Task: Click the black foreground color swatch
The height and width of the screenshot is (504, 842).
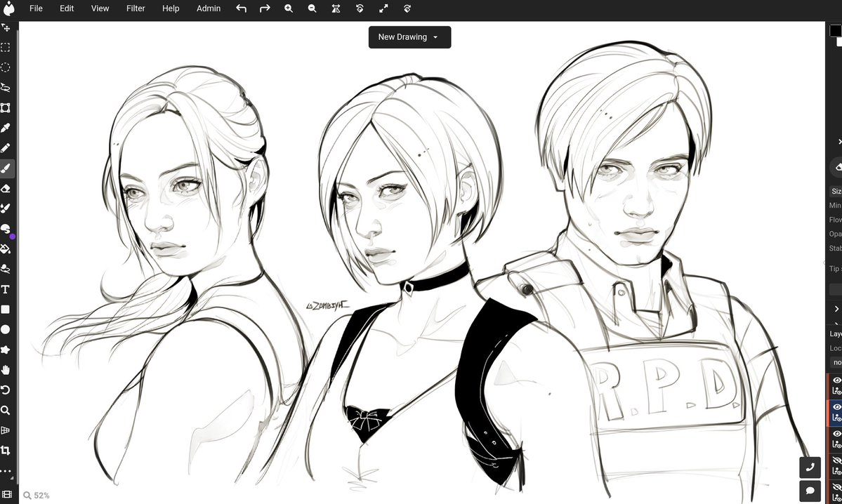Action: tap(835, 31)
